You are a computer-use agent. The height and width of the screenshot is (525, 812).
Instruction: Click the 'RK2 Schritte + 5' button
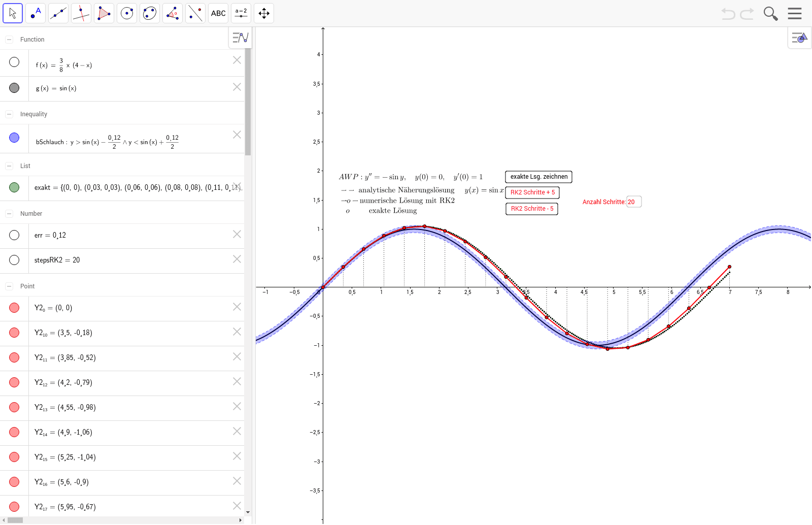(533, 192)
